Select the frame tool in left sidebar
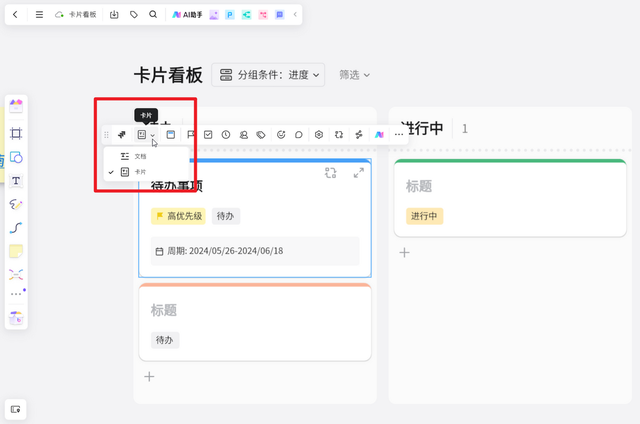Viewport: 640px width, 424px height. (16, 133)
